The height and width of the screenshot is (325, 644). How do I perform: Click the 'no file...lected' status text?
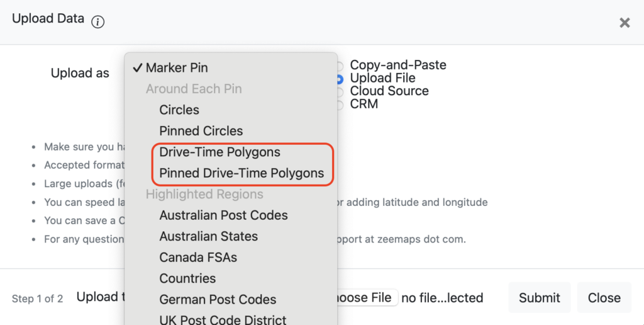tap(442, 298)
